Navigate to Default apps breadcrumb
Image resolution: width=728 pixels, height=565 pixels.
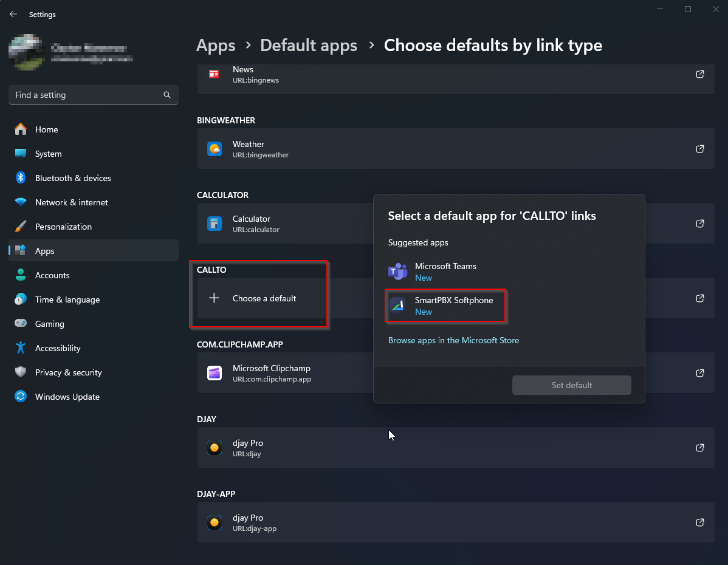tap(309, 46)
